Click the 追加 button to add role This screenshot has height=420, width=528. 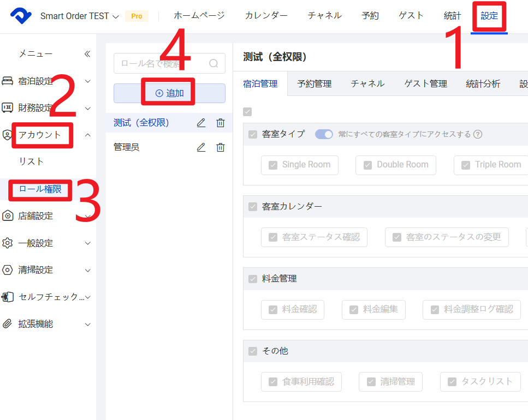[x=169, y=93]
